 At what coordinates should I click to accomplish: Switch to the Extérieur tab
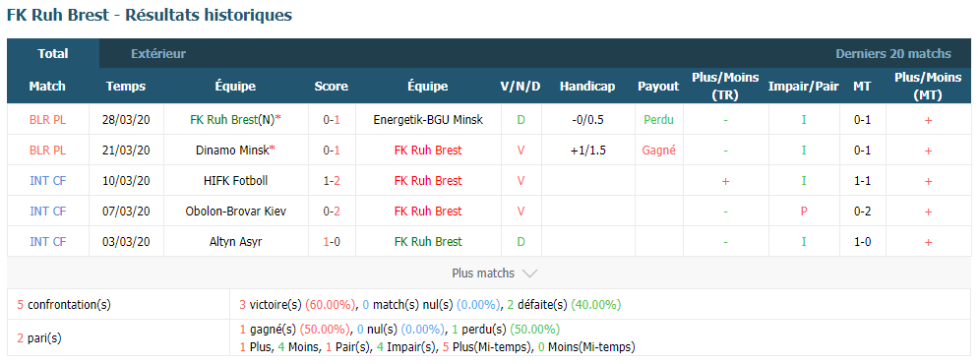pyautogui.click(x=158, y=54)
